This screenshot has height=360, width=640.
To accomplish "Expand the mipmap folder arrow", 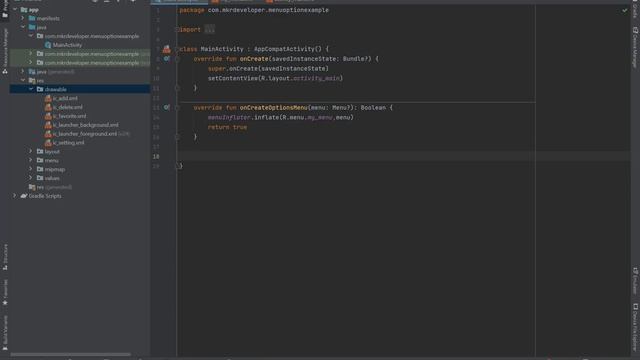I will [31, 169].
